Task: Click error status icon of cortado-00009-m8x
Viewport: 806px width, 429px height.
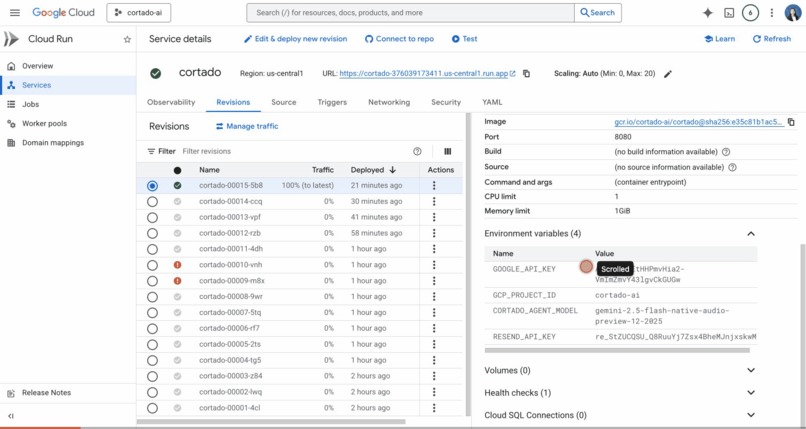Action: pos(177,281)
